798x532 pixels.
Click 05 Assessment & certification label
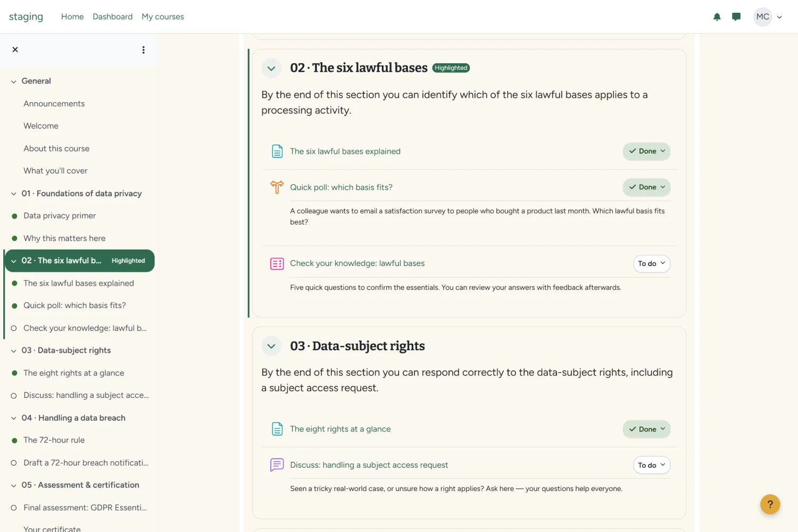[x=80, y=485]
